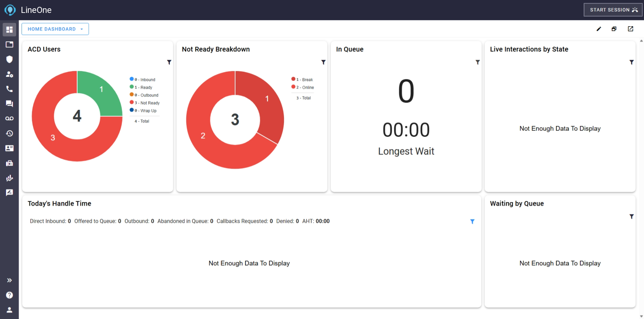This screenshot has height=319, width=644.
Task: Toggle the Online legend entry
Action: coord(303,87)
